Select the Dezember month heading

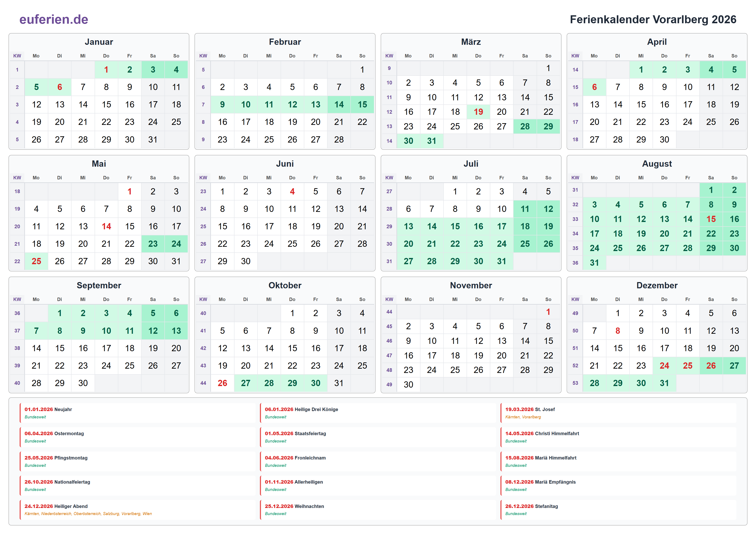click(657, 285)
